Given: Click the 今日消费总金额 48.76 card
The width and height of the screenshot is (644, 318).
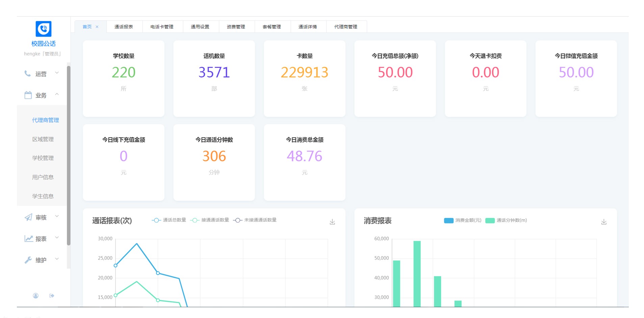Looking at the screenshot, I should coord(305,162).
